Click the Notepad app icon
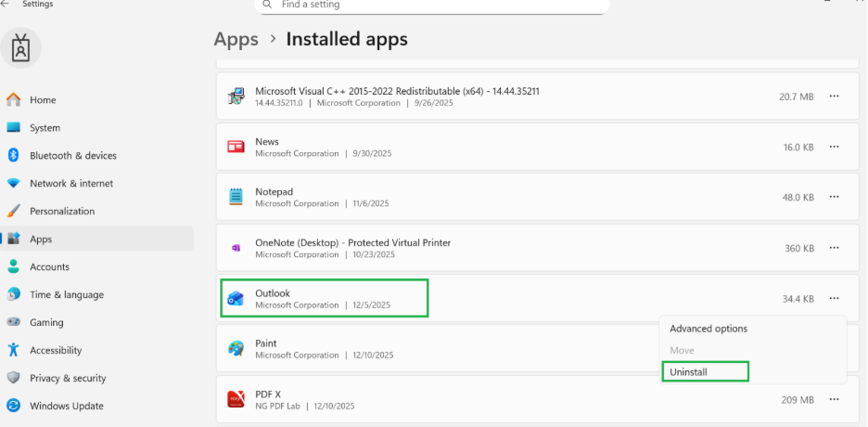The width and height of the screenshot is (868, 427). click(236, 197)
